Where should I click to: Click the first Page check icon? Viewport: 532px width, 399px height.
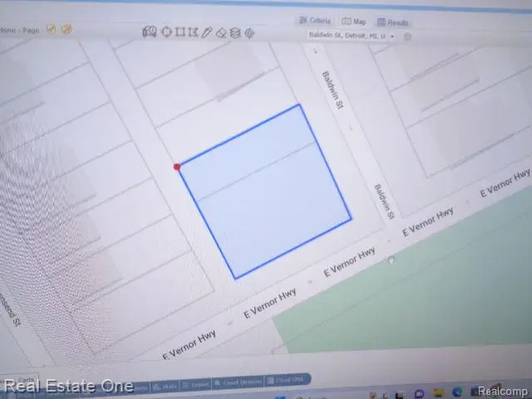[51, 29]
